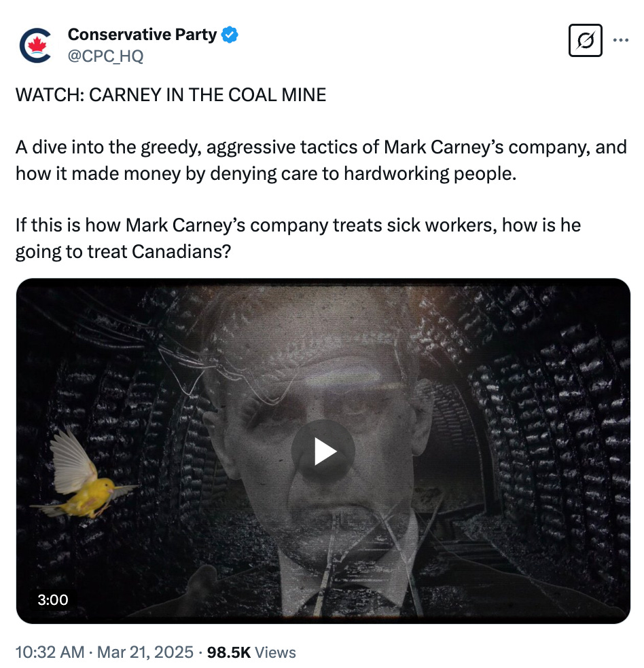Click the 10:32 AM post timestamp

[x=50, y=652]
